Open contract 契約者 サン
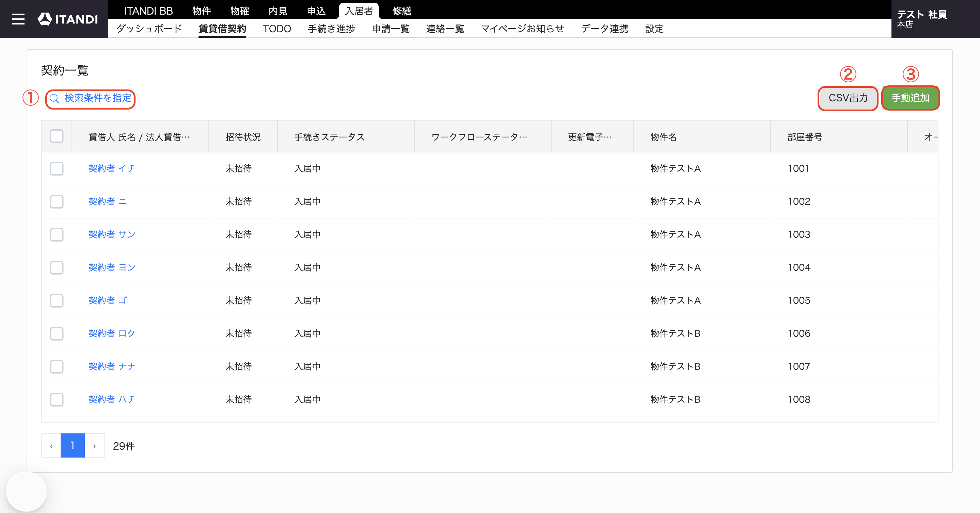 click(x=112, y=234)
